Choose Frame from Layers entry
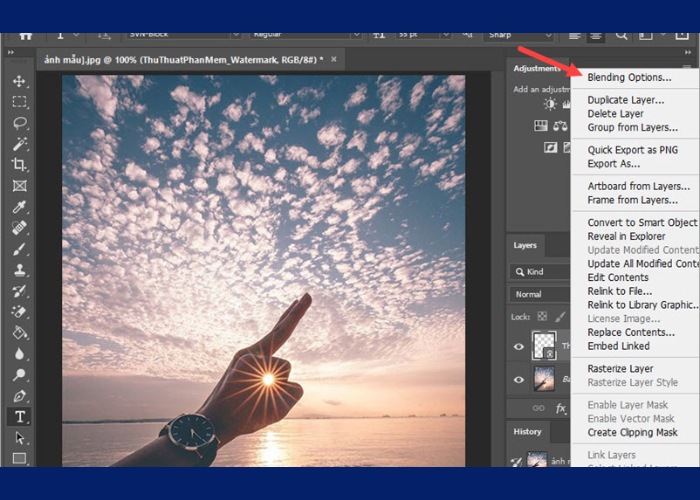700x500 pixels. tap(632, 200)
